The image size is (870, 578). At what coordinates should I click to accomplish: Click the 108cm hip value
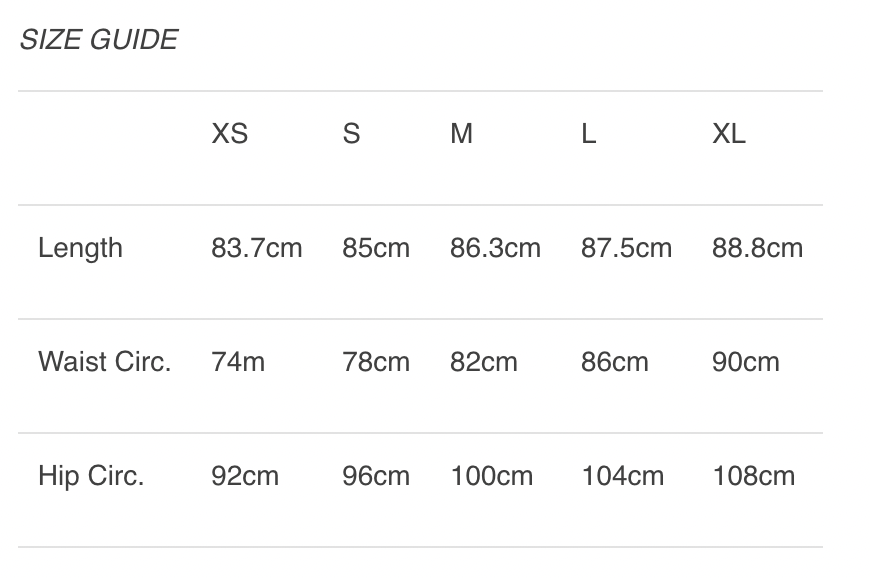[x=754, y=476]
